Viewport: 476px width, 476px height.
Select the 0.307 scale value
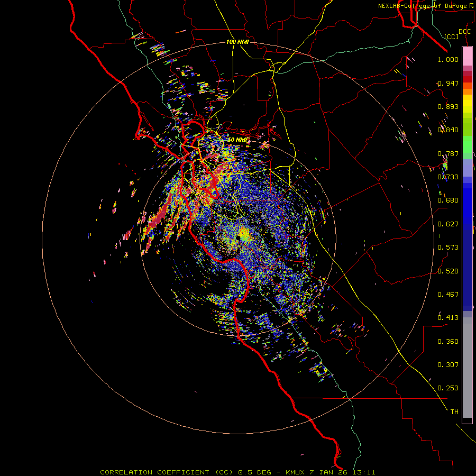448,365
